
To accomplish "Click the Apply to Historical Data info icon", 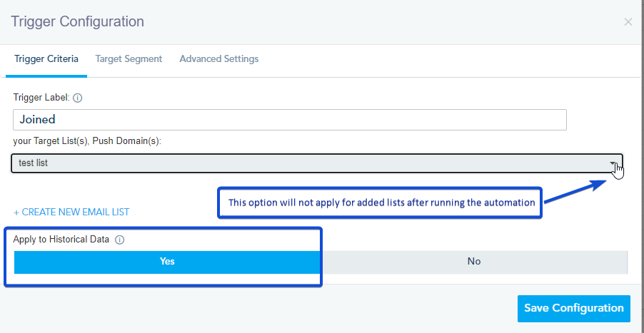I will pyautogui.click(x=119, y=240).
